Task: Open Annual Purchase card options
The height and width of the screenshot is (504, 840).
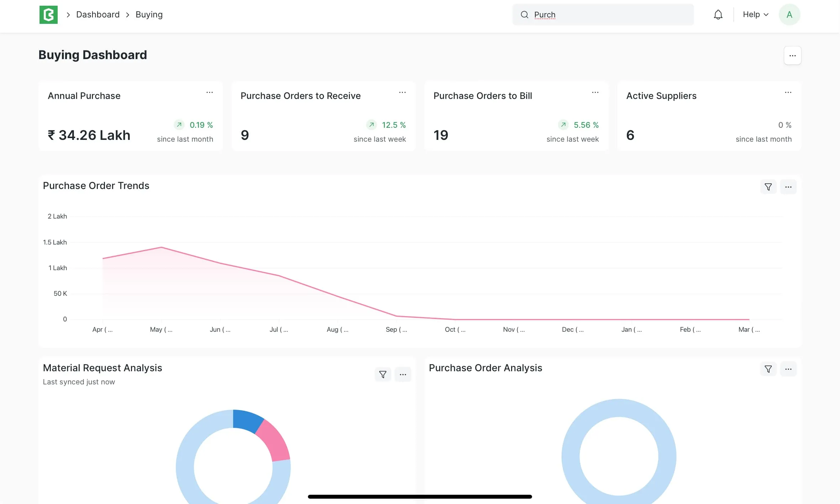Action: (x=210, y=93)
